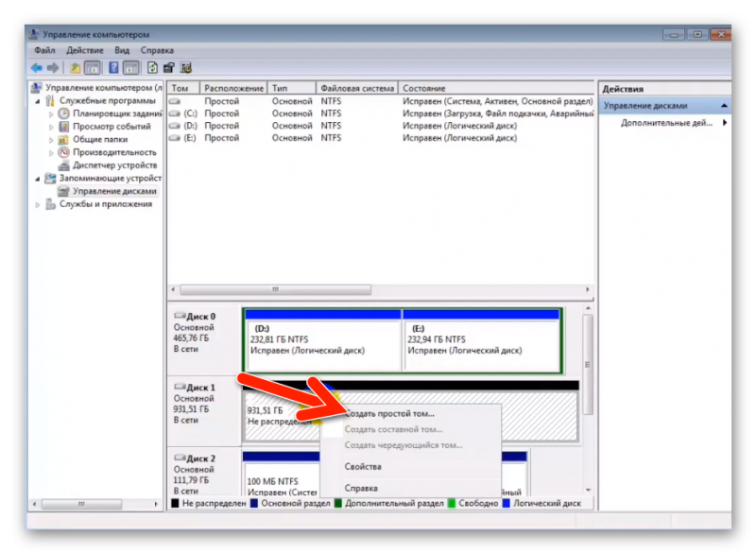Click the volume list horizontal scrollbar thumb
Image resolution: width=756 pixels, height=554 pixels.
coord(275,290)
